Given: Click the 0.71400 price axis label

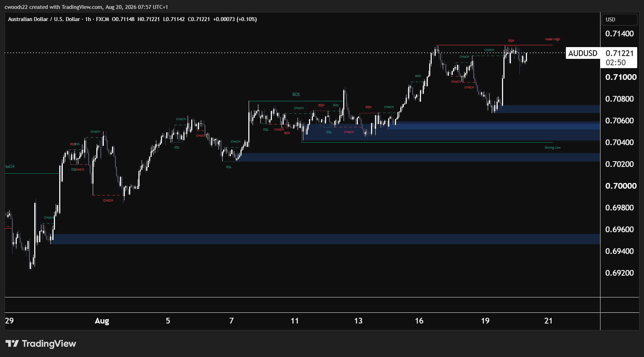Looking at the screenshot, I should point(620,34).
